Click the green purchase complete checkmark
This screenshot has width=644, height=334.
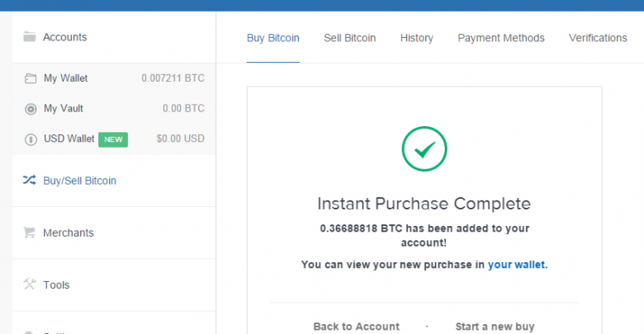(x=424, y=149)
